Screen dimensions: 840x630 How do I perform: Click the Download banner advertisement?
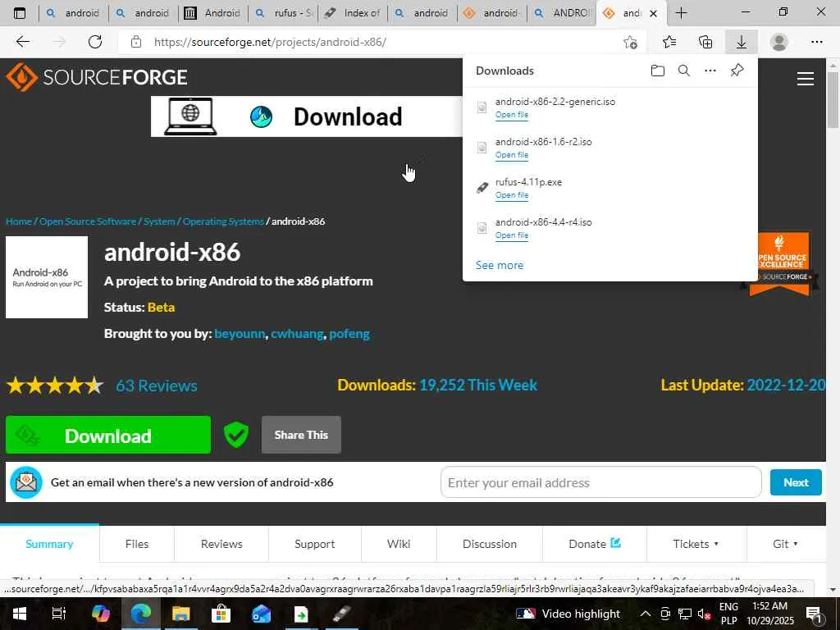pos(307,116)
